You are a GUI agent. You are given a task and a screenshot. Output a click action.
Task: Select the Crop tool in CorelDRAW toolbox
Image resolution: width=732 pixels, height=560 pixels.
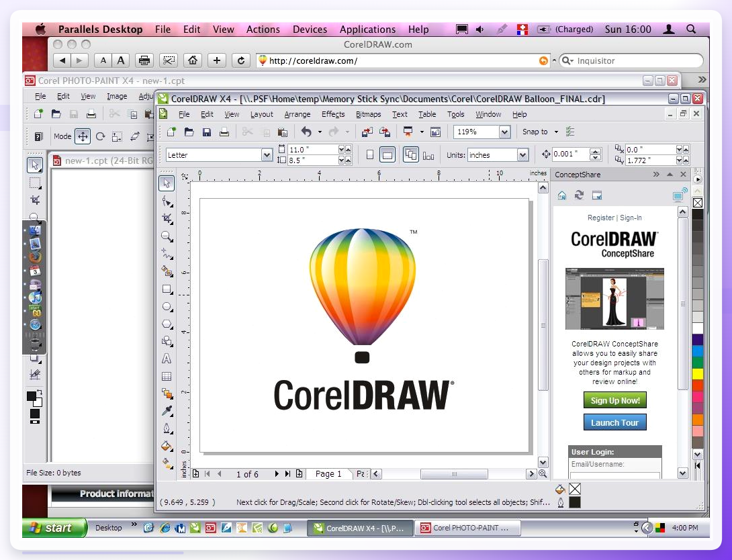point(167,218)
